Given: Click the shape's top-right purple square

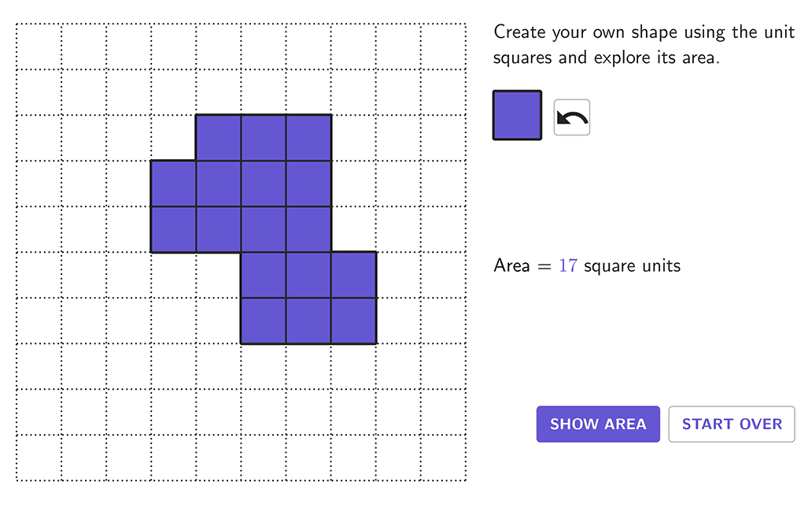Looking at the screenshot, I should [308, 138].
